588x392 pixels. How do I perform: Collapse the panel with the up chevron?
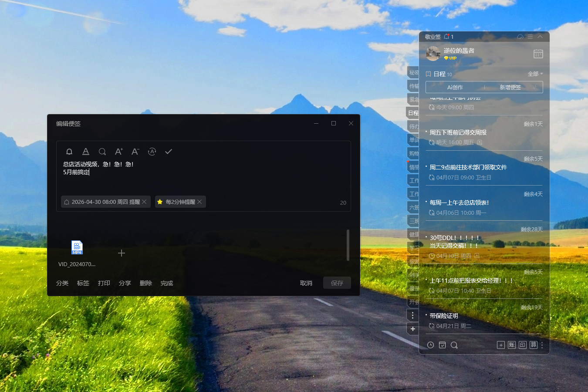click(540, 37)
